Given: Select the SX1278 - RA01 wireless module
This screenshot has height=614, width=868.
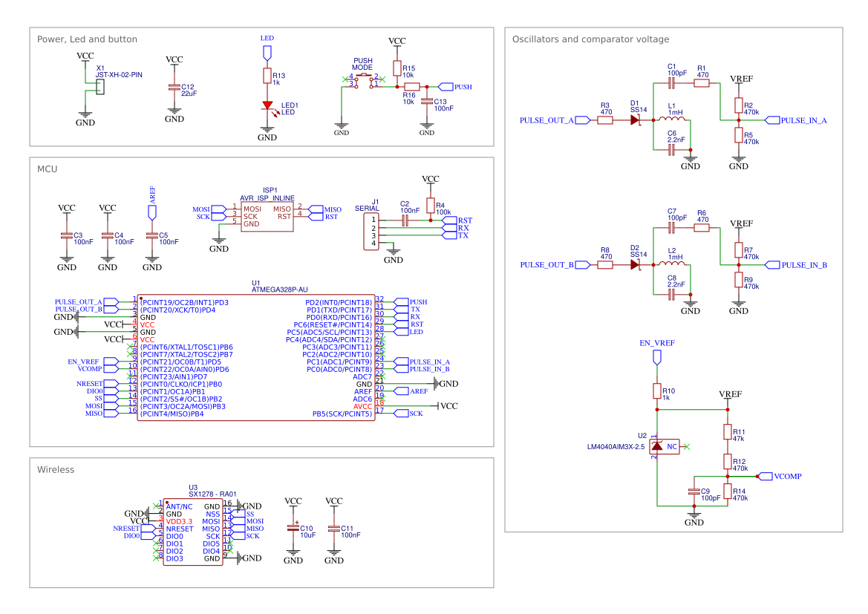Looking at the screenshot, I should pos(195,533).
